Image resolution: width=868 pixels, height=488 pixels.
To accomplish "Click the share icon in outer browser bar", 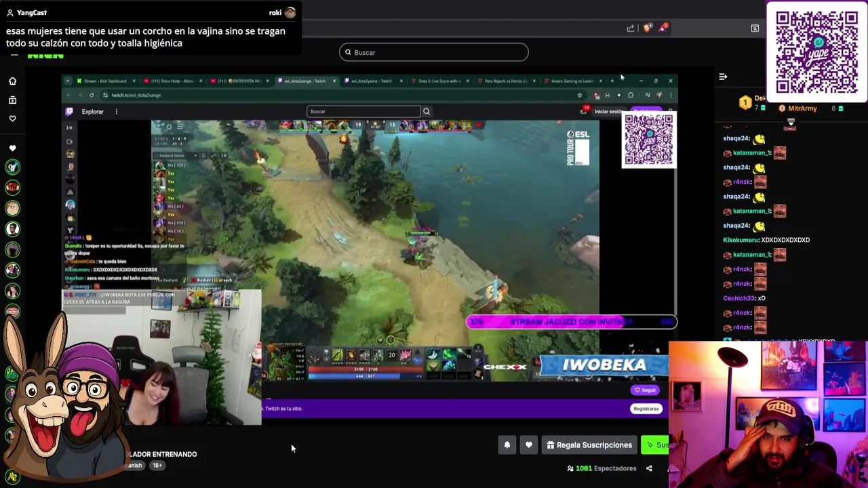I will coord(631,28).
